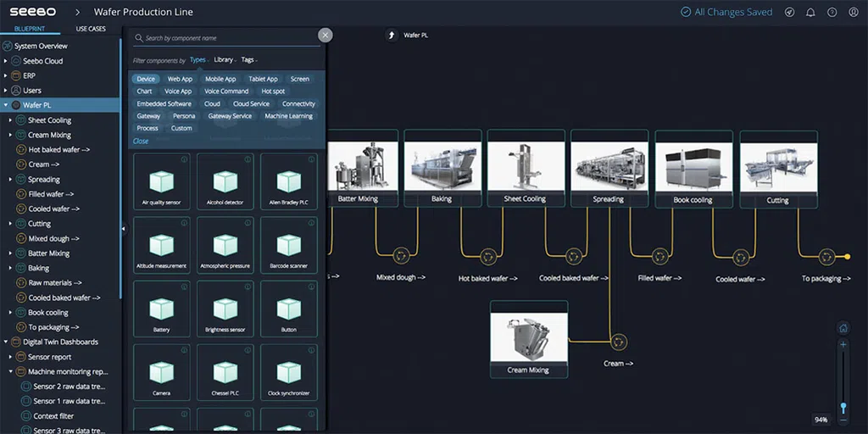Click the To packaging flow connector icon
The width and height of the screenshot is (868, 434).
click(826, 256)
